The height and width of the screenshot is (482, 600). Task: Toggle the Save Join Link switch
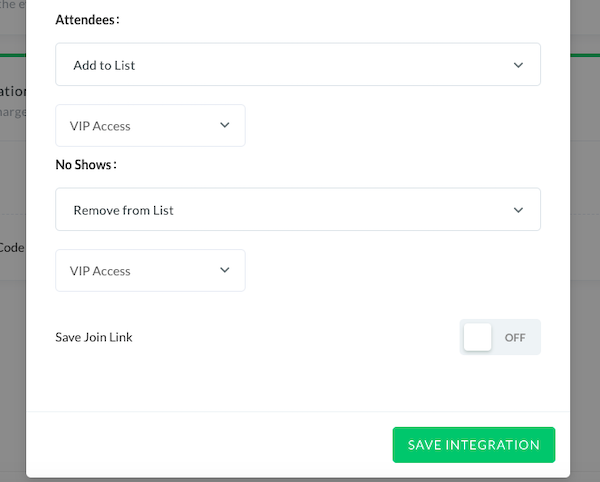(500, 337)
